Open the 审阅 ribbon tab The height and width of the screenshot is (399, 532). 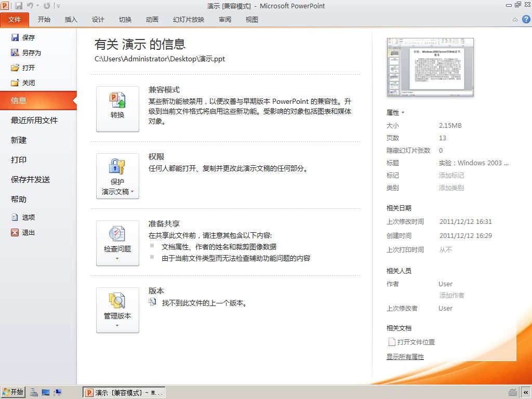[225, 20]
